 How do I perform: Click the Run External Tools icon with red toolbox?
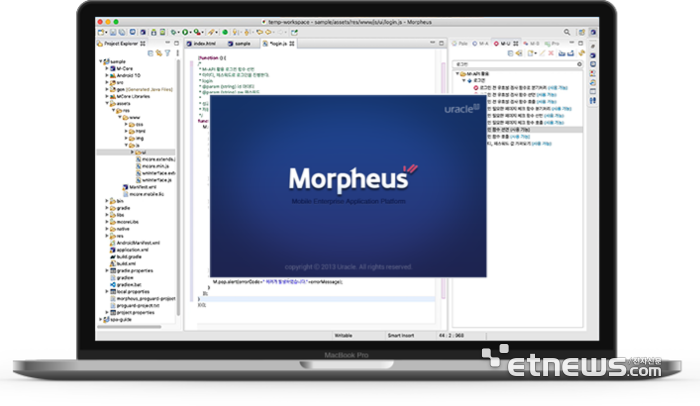197,32
